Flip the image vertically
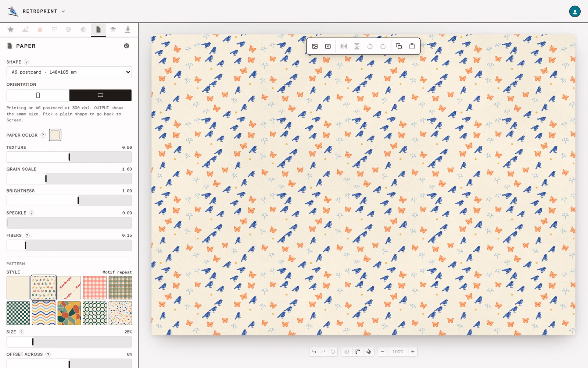 [357, 46]
